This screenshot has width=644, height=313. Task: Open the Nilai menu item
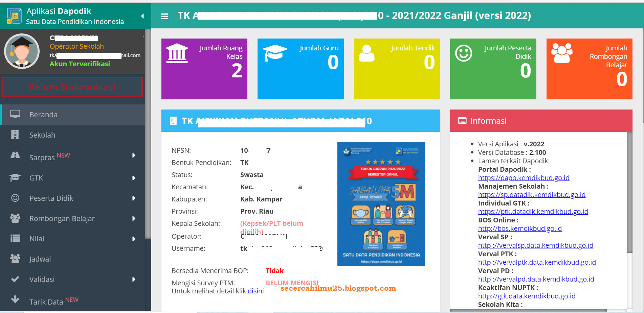(x=73, y=239)
